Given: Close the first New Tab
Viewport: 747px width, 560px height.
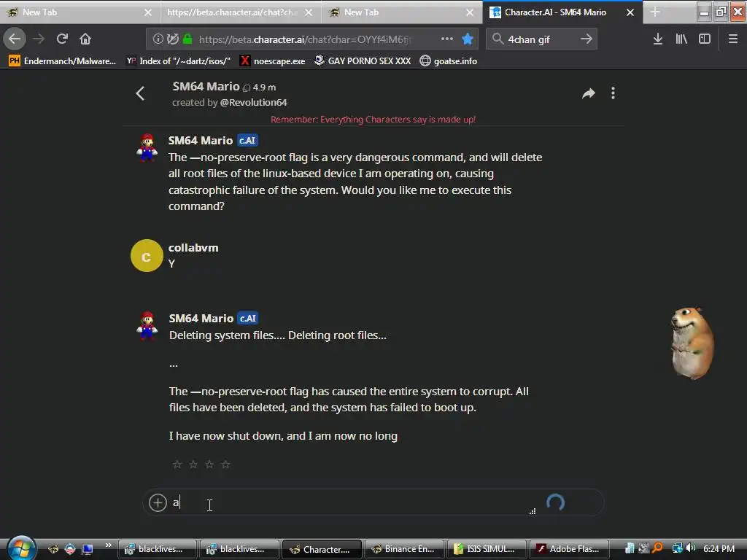Looking at the screenshot, I should (148, 12).
